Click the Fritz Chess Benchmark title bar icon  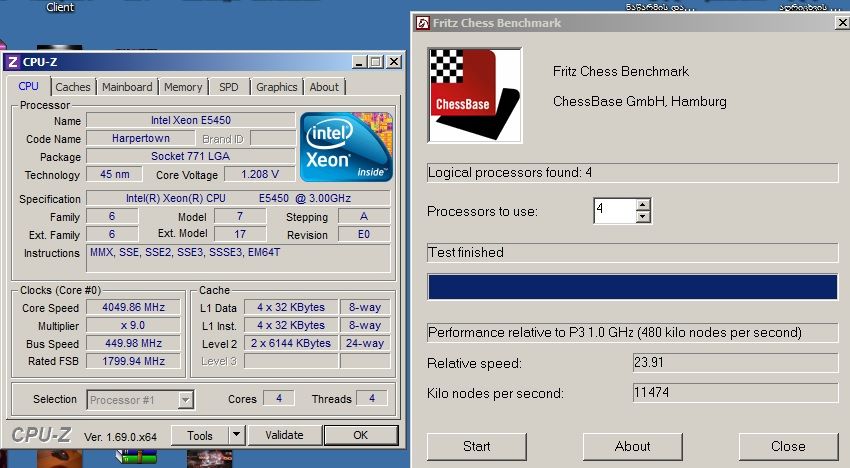[x=424, y=23]
